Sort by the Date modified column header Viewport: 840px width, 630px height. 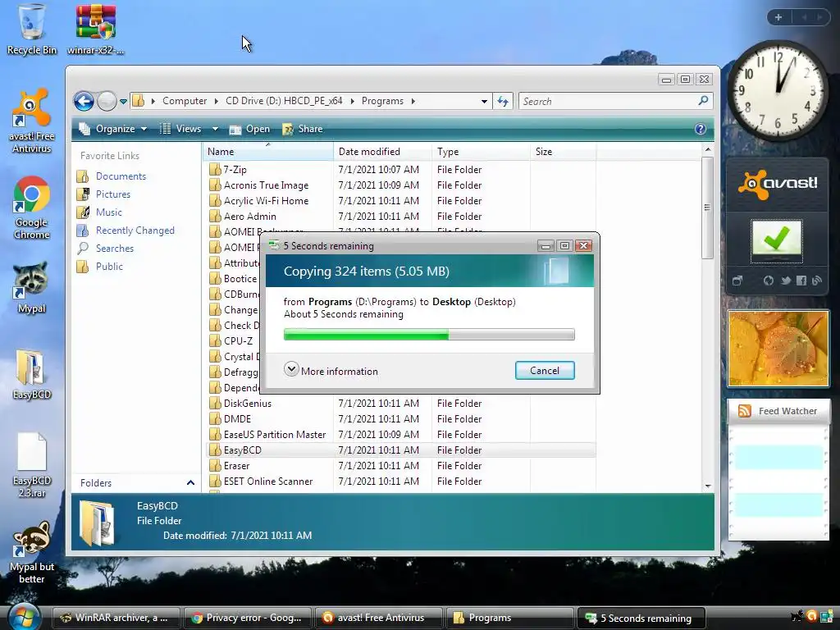point(382,152)
